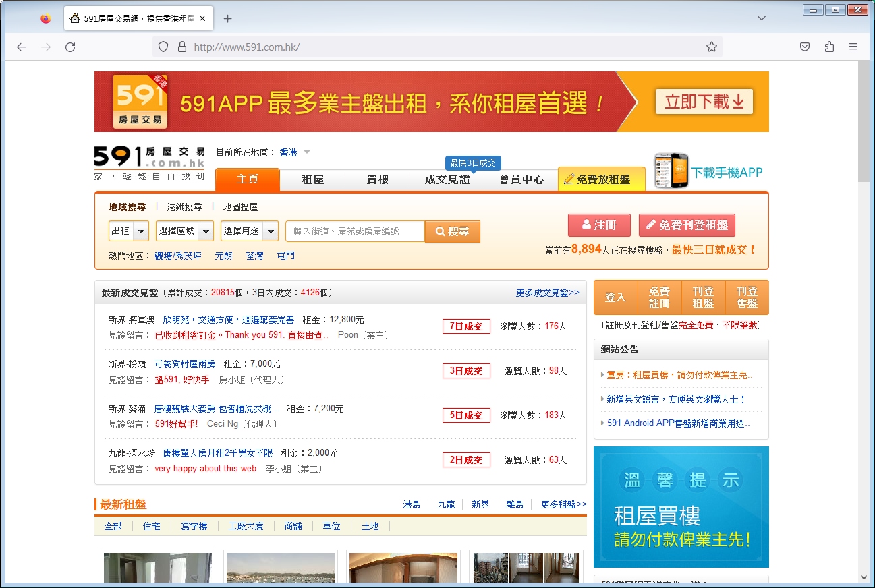Click the 刊登售盤 orange button
This screenshot has height=588, width=875.
(x=747, y=297)
